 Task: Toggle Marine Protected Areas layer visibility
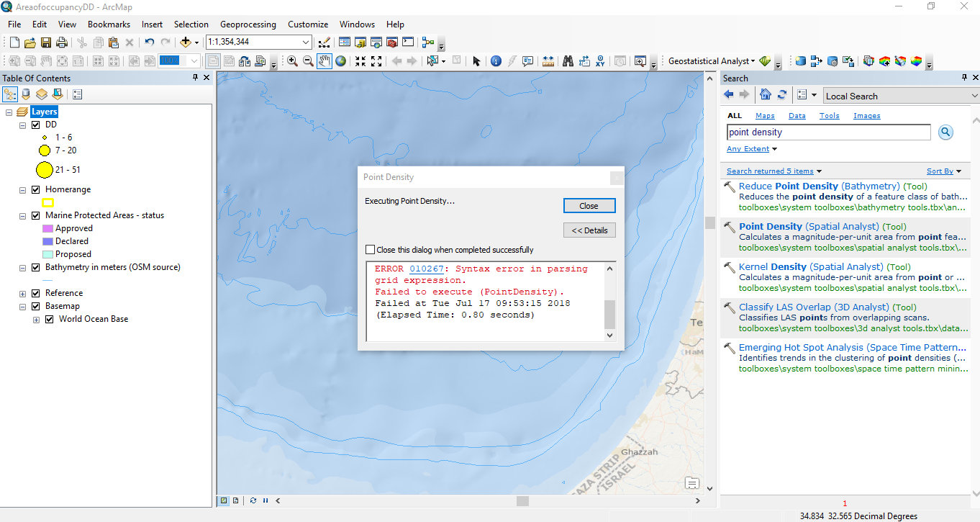[x=36, y=215]
